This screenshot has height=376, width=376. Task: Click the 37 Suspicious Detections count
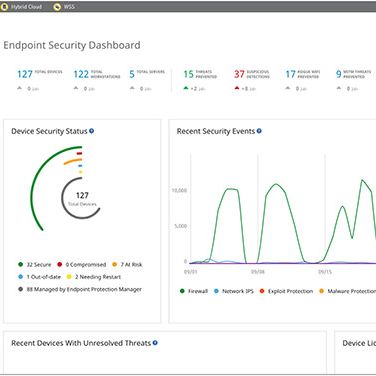pyautogui.click(x=239, y=74)
